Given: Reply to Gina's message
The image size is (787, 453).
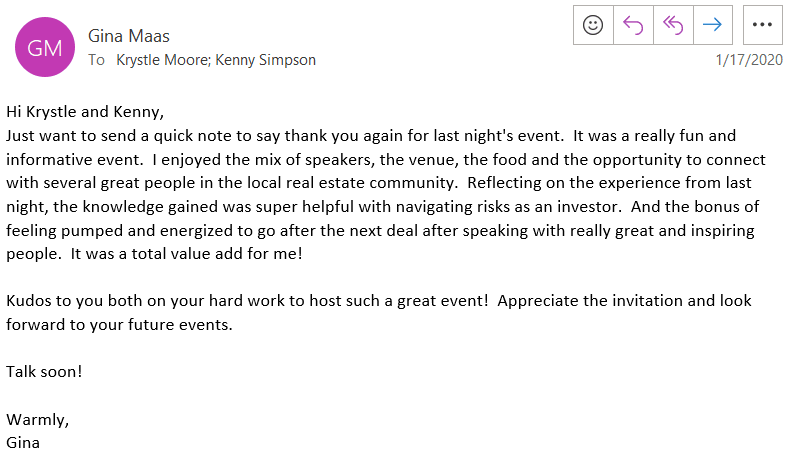Looking at the screenshot, I should click(633, 25).
